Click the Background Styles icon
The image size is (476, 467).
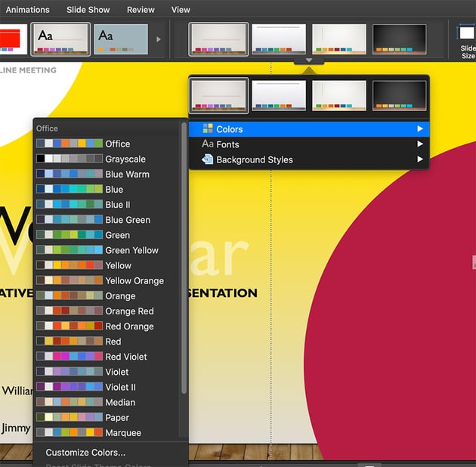pos(208,159)
